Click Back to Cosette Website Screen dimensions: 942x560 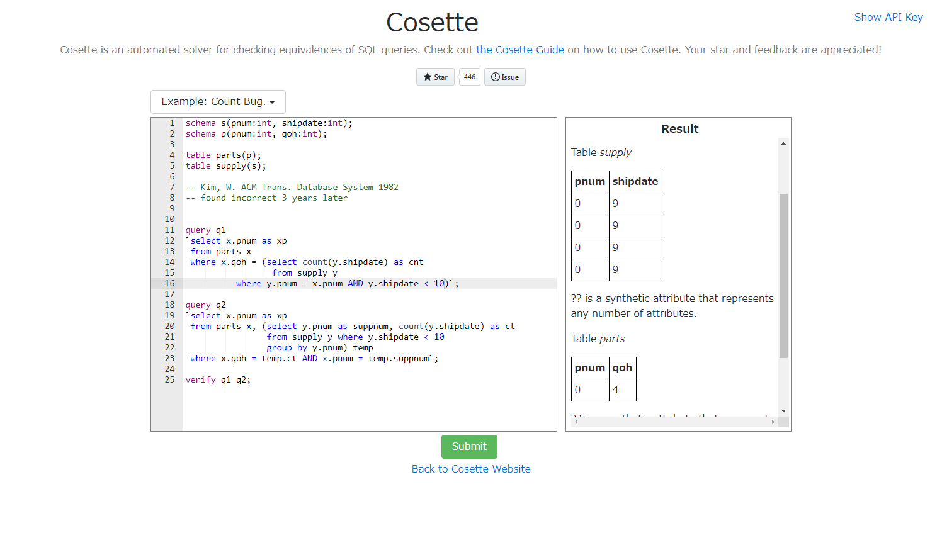click(x=470, y=469)
